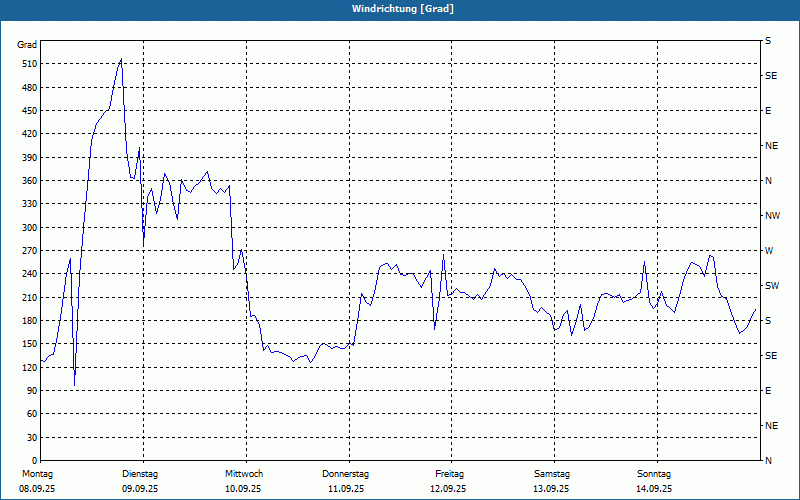Select the 0 value at the bottom of the left axis
Viewport: 800px width, 500px height.
33,437
